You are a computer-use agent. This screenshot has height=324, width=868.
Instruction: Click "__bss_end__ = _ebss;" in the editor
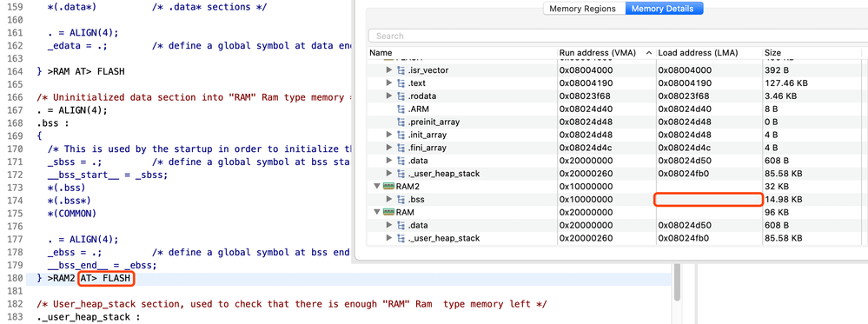(102, 265)
